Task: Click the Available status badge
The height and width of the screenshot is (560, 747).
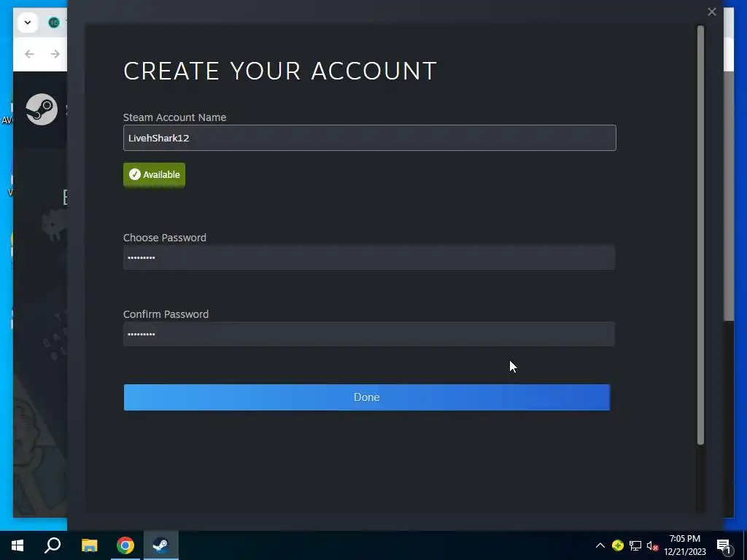Action: (x=155, y=175)
